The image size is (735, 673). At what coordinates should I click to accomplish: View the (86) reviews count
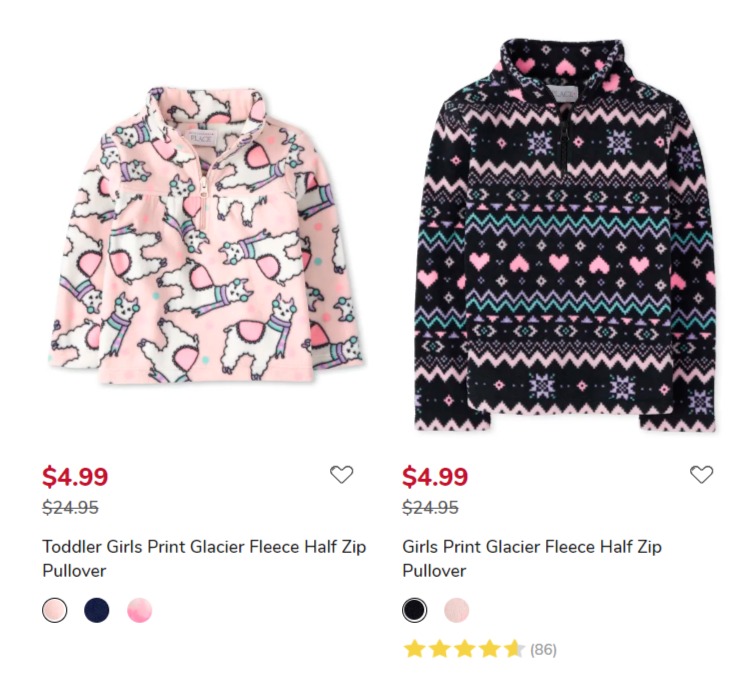(543, 650)
